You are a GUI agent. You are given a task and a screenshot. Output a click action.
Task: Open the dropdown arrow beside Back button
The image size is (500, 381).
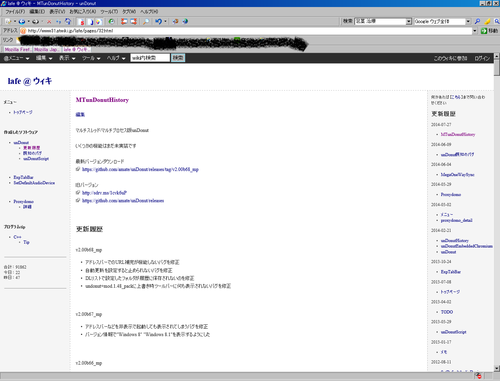pyautogui.click(x=28, y=22)
